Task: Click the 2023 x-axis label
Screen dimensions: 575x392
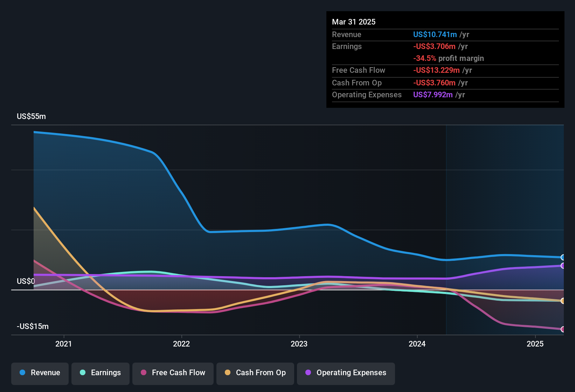Action: (299, 344)
